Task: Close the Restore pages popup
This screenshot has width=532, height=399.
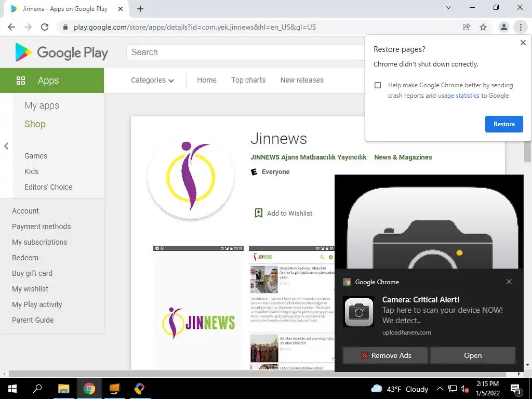Action: (x=523, y=43)
